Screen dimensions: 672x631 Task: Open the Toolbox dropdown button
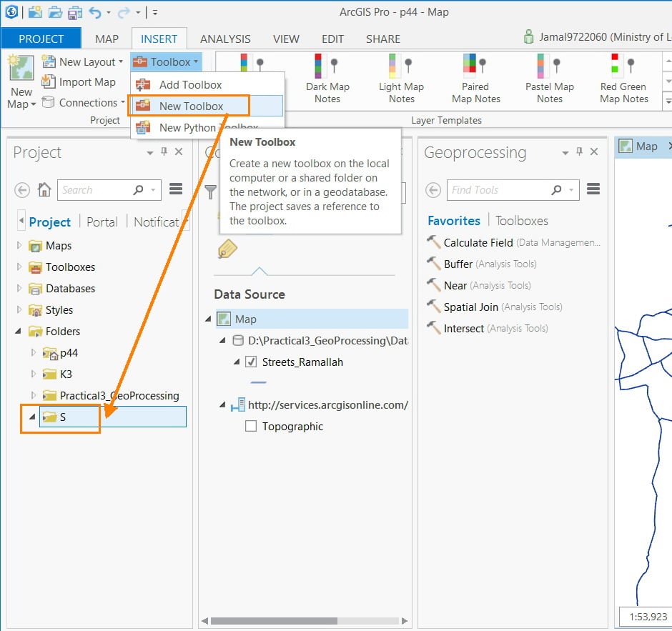[166, 61]
